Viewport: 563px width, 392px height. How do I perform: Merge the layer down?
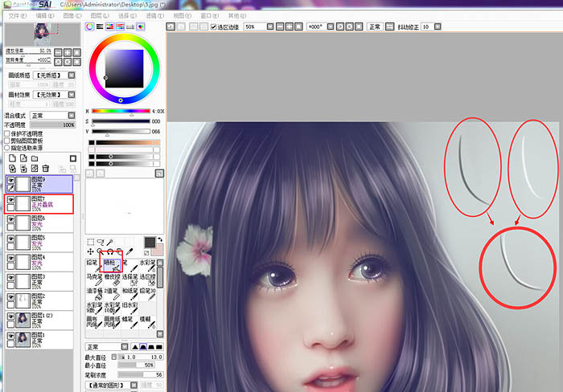point(23,169)
